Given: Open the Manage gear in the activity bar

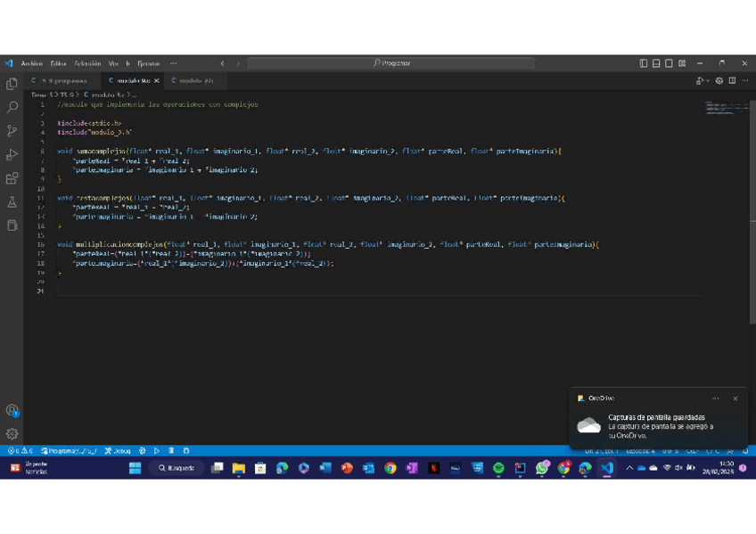Looking at the screenshot, I should tap(12, 433).
